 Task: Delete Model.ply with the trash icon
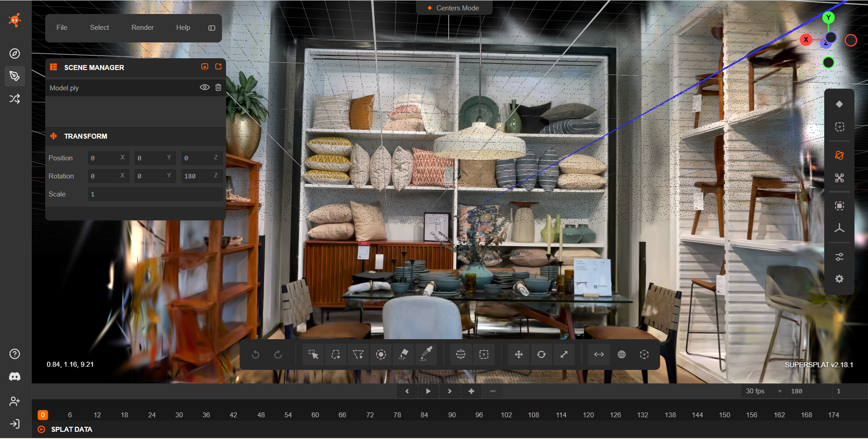218,88
